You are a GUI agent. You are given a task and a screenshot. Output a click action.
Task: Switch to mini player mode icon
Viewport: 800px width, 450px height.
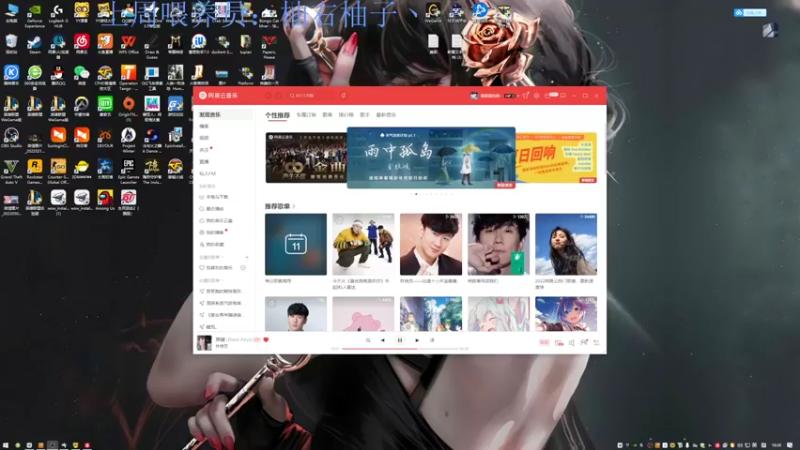point(563,95)
